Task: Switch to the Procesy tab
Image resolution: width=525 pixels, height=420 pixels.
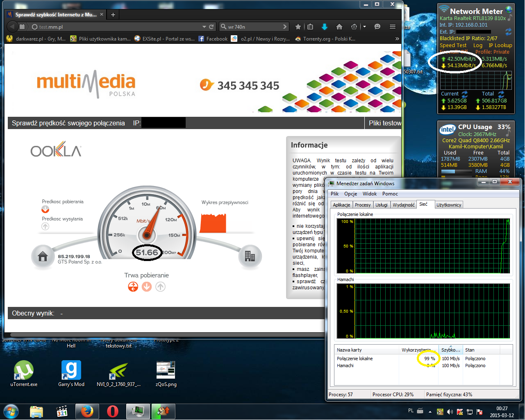Action: (x=362, y=205)
